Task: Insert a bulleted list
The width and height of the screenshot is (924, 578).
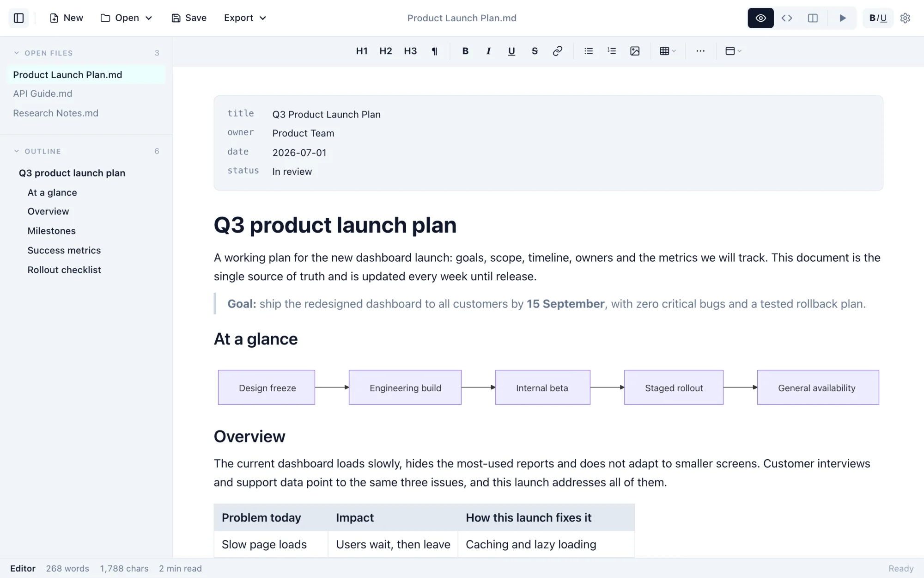Action: [589, 51]
